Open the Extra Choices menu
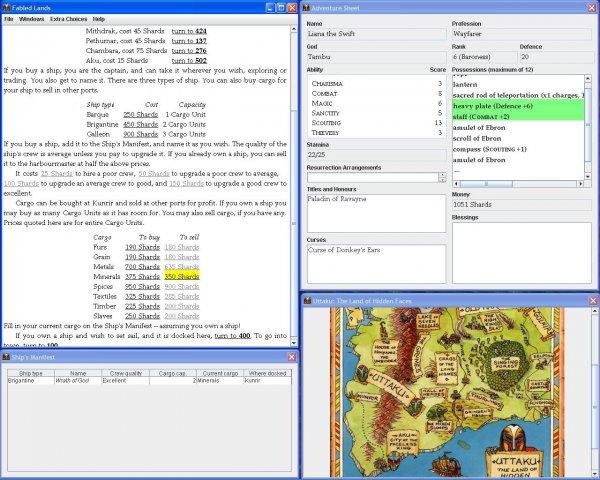 click(x=66, y=19)
